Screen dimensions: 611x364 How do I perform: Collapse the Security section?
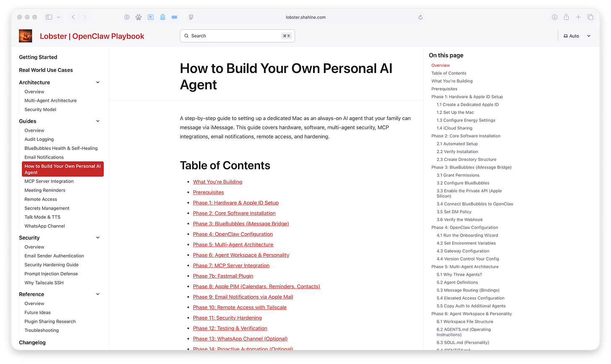click(98, 238)
